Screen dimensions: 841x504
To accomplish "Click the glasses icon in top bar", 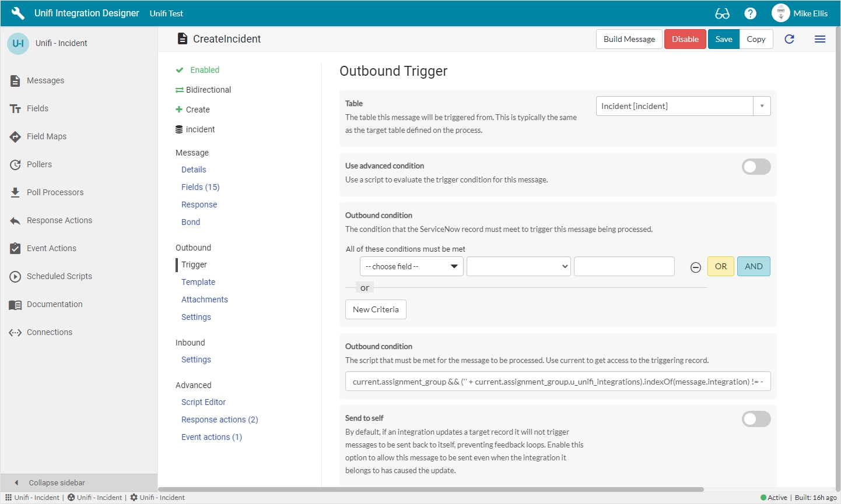I will tap(722, 13).
